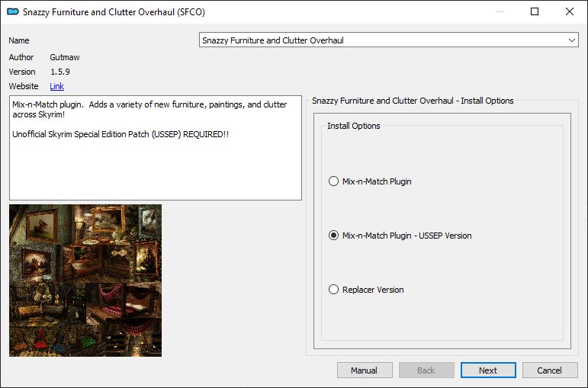Open the Website Link hyperlink
The height and width of the screenshot is (388, 588).
pyautogui.click(x=56, y=86)
